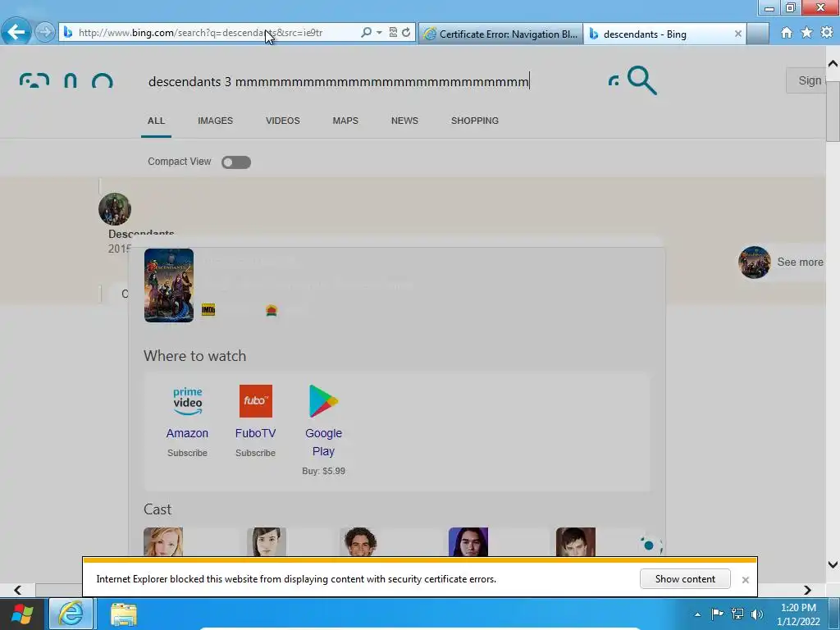Click the See more link
This screenshot has width=840, height=630.
click(x=800, y=262)
